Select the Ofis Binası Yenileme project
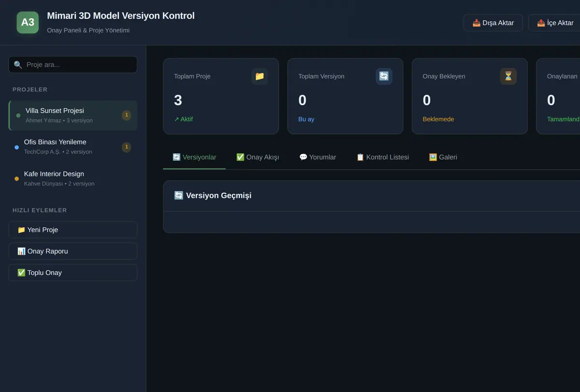580x392 pixels. (x=73, y=147)
